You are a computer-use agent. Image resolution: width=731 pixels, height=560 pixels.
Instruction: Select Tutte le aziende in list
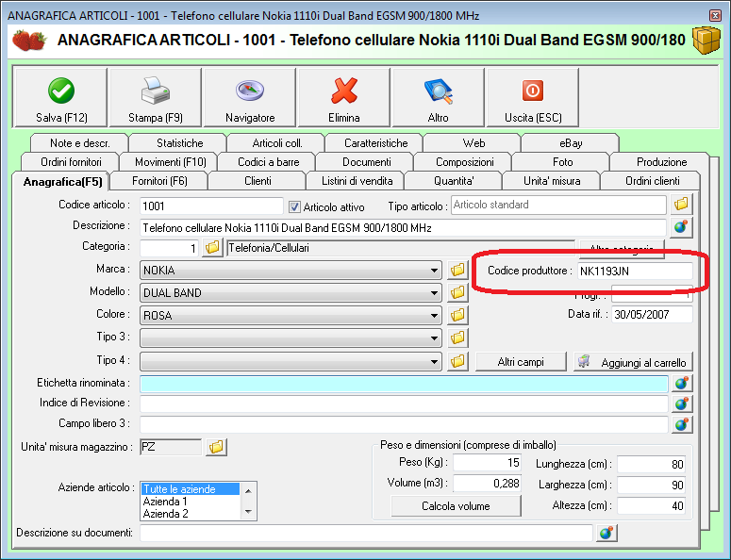click(x=191, y=489)
